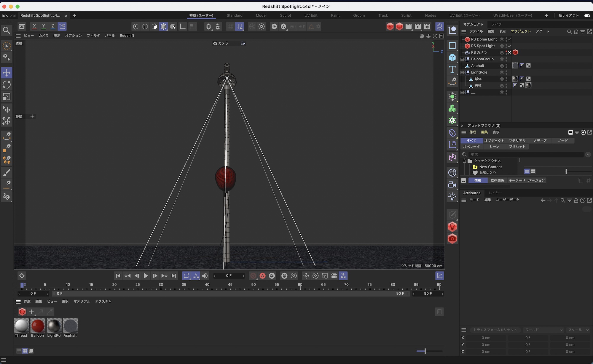The height and width of the screenshot is (364, 593).
Task: Open the カメラ menu in the viewport
Action: pos(44,36)
